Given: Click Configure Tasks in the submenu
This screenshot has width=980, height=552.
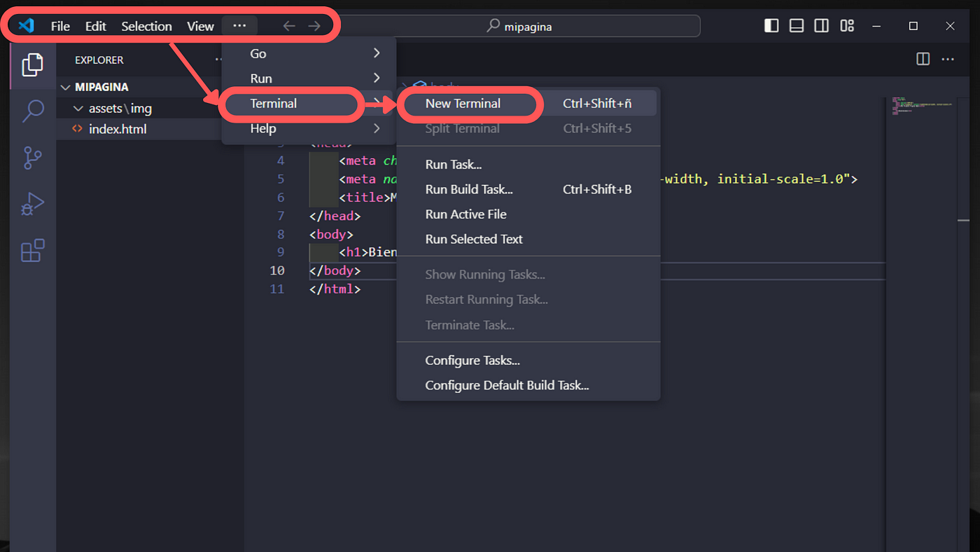Looking at the screenshot, I should coord(472,359).
